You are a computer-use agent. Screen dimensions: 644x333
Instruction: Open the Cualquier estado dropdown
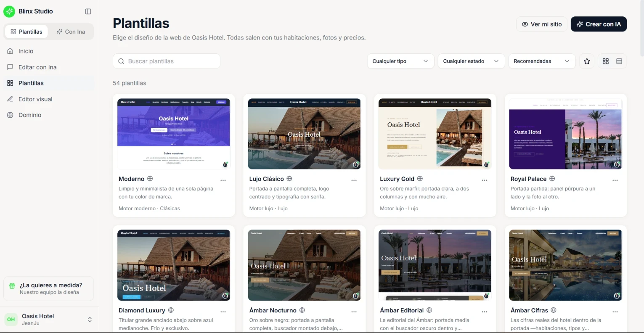(471, 61)
